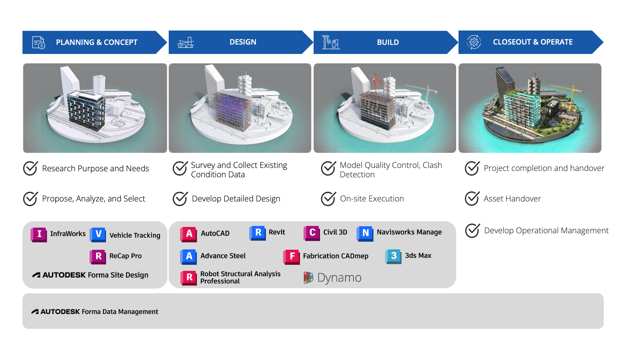Click the Design phase building icon

pyautogui.click(x=186, y=43)
